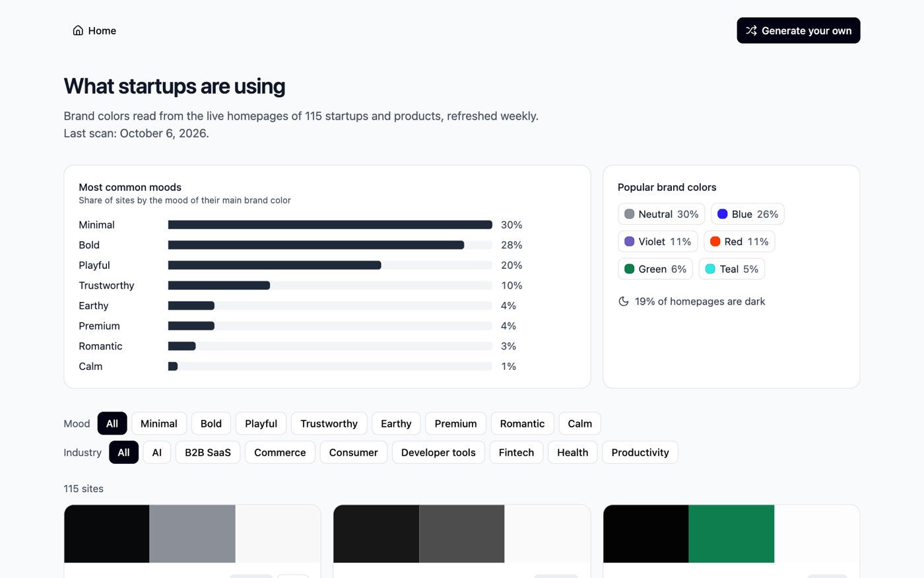
Task: Filter by Earthy mood
Action: click(x=396, y=423)
